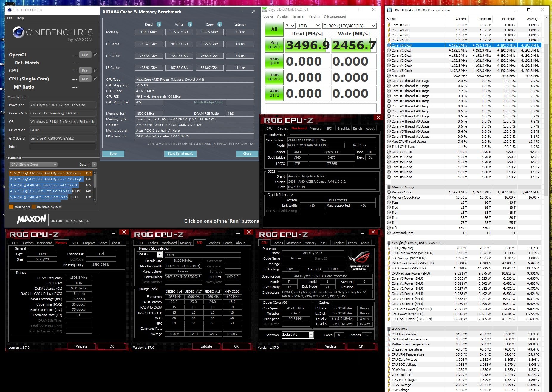Switch to the Graphics tab in CPU-Z Mainboard window
This screenshot has height=392, width=552.
click(x=343, y=128)
